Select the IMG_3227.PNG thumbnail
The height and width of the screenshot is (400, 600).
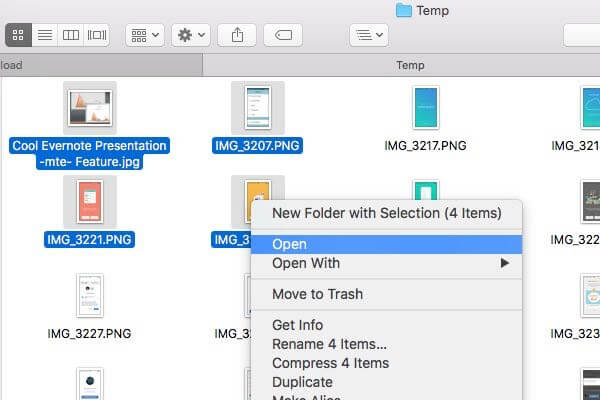point(90,296)
